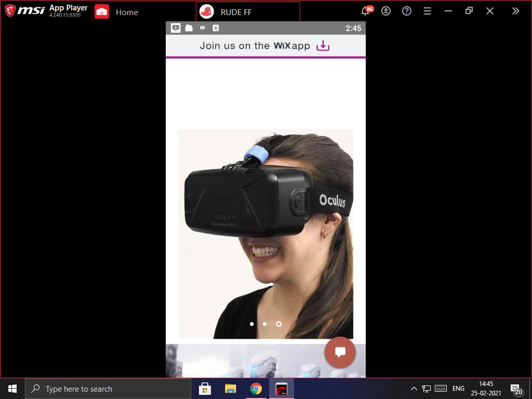Restore down the App Player window
Screen dimensions: 532x399
click(x=469, y=11)
